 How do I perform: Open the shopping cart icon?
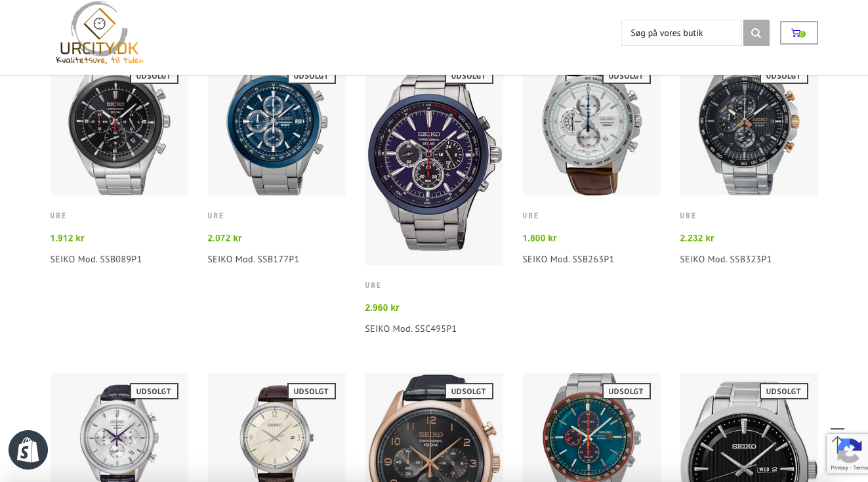click(798, 33)
